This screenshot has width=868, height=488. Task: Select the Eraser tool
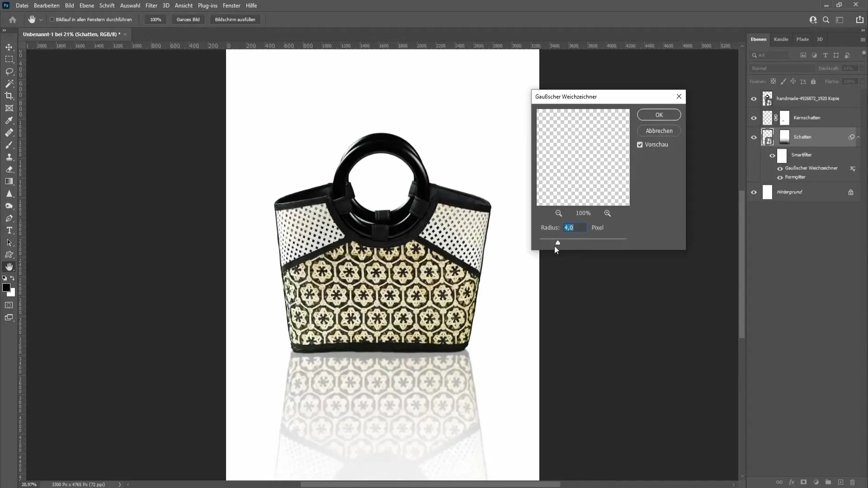point(9,169)
